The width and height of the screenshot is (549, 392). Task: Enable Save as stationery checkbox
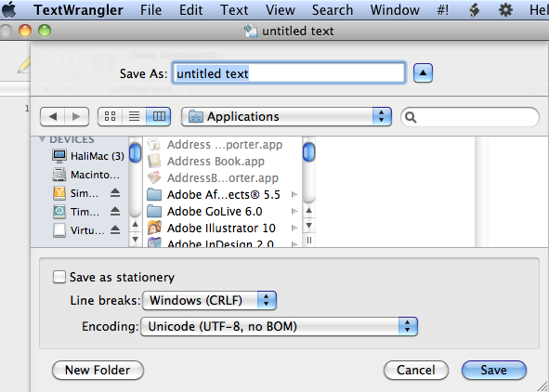59,277
